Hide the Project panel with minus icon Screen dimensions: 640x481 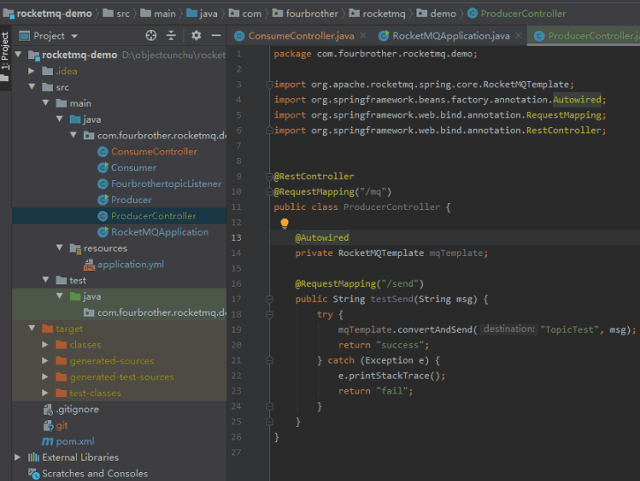pyautogui.click(x=216, y=36)
